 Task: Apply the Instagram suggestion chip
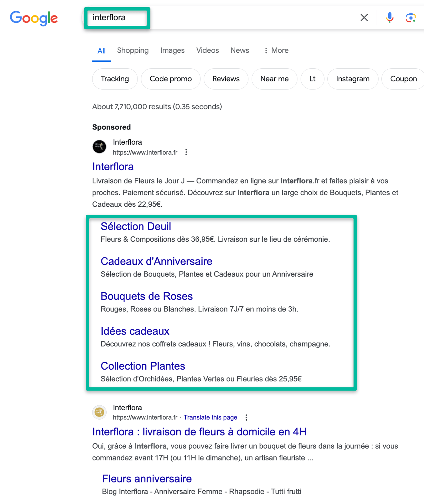pos(353,79)
